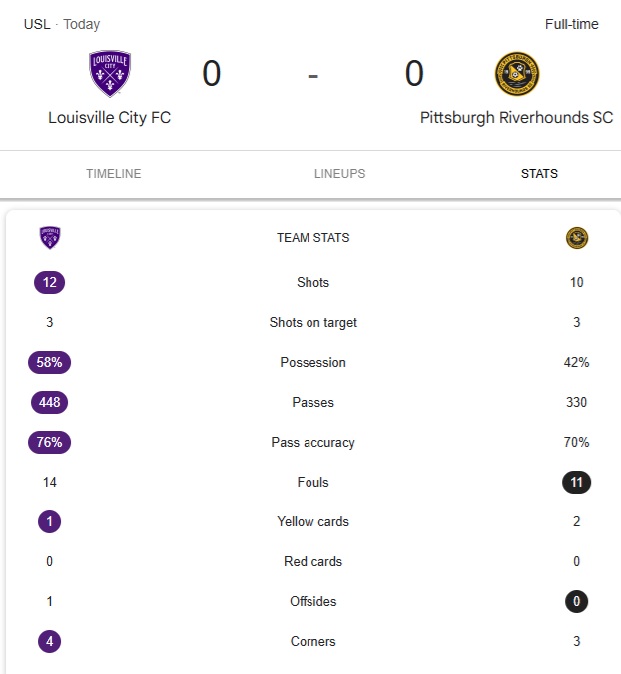
Task: Click the purple 76% pass accuracy badge
Action: click(x=49, y=442)
